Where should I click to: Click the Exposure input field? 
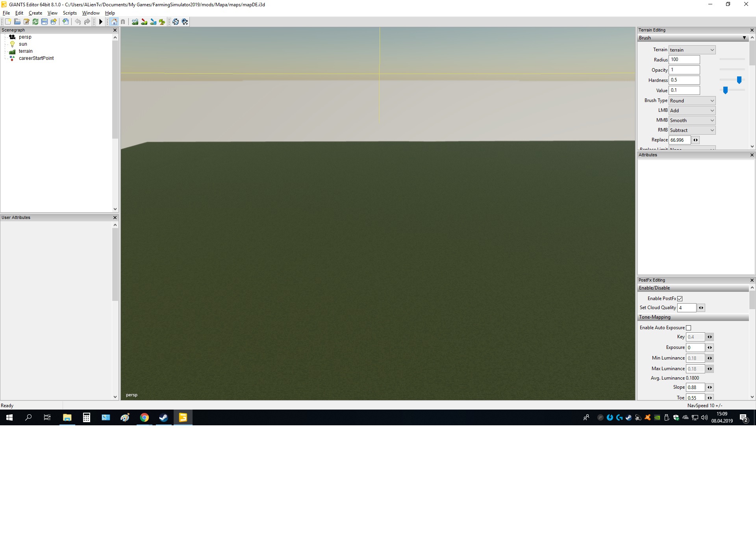click(x=695, y=347)
